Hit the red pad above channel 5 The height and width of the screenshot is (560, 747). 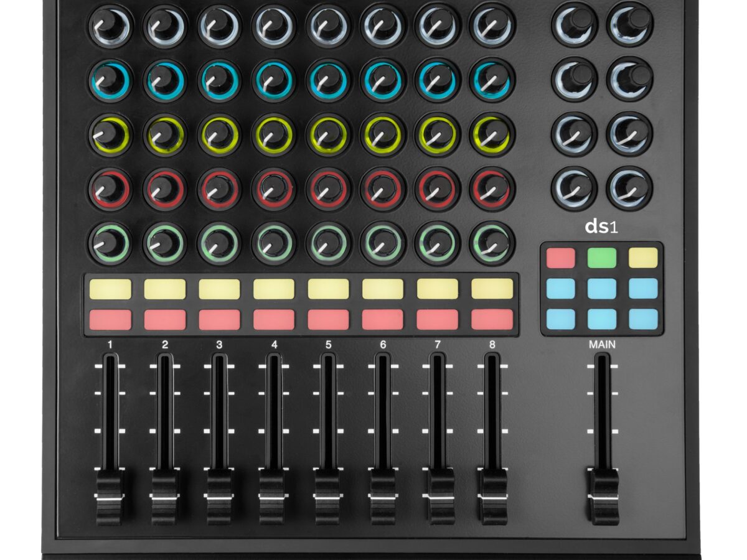pyautogui.click(x=328, y=320)
